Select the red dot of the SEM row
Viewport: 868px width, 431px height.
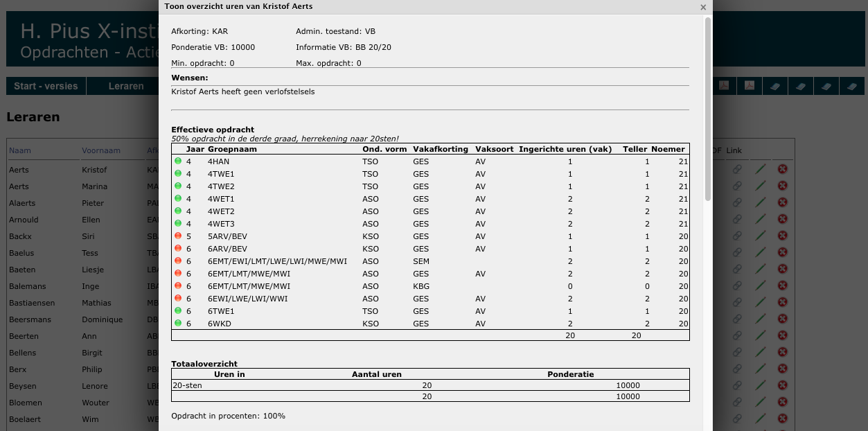click(x=178, y=261)
